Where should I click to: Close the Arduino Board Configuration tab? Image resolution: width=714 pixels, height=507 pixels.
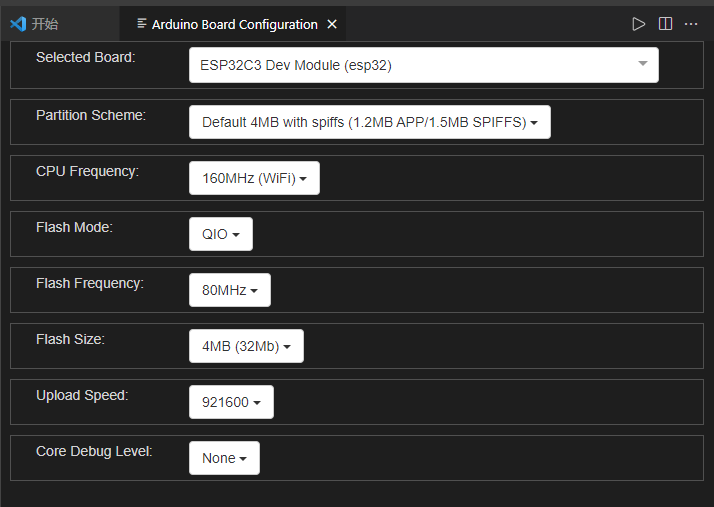click(332, 24)
